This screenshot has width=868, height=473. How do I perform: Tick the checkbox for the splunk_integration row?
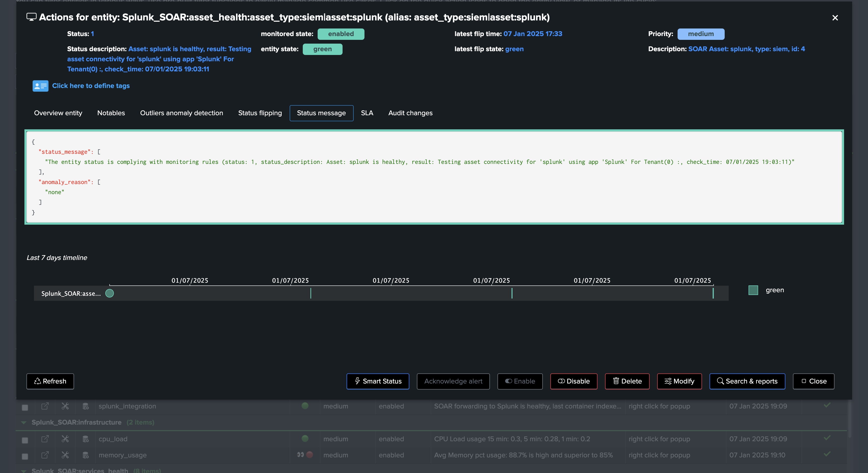pyautogui.click(x=25, y=407)
